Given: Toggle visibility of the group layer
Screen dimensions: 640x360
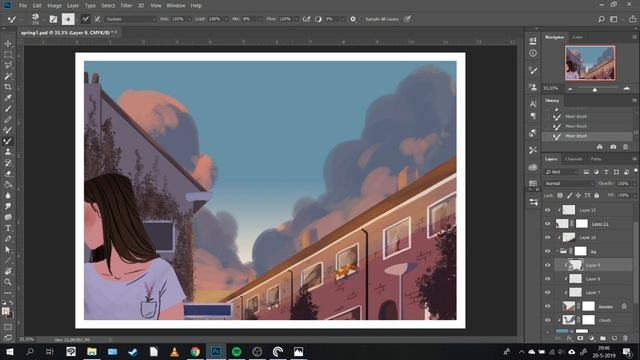Looking at the screenshot, I should pos(548,251).
